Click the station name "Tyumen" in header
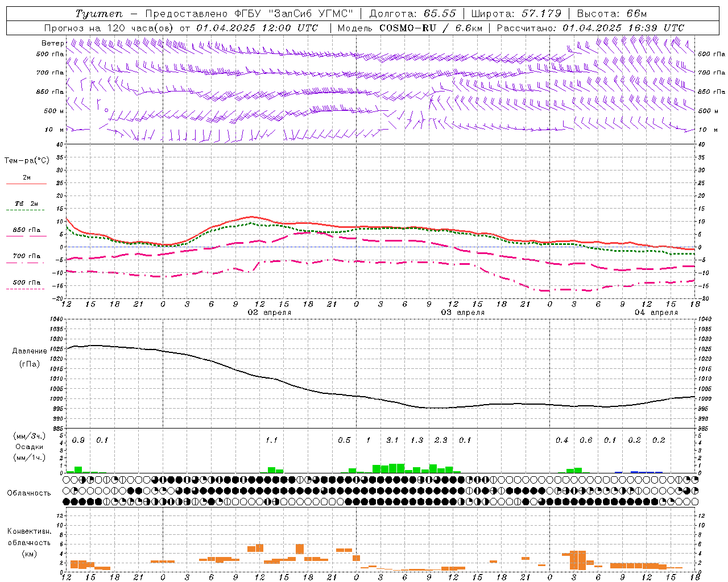Screen dimensions: 728x582 (x=99, y=14)
